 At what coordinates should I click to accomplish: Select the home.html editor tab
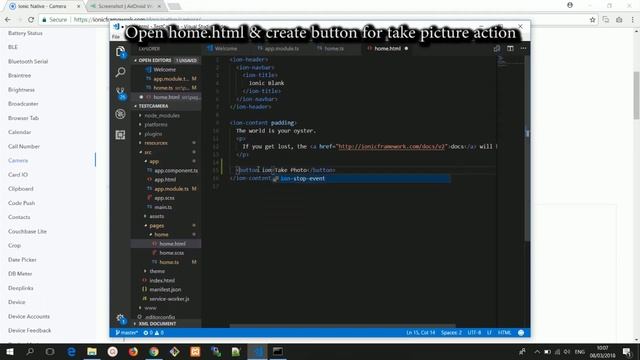(x=387, y=49)
